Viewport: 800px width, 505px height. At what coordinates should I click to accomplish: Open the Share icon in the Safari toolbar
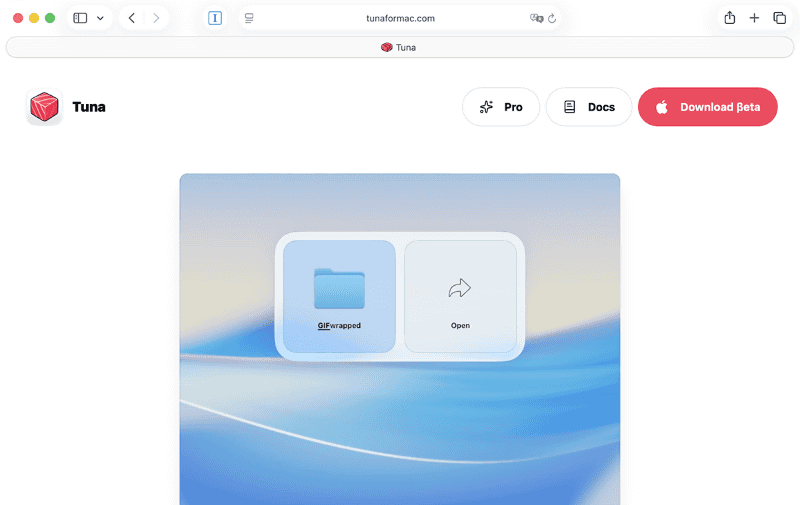(x=730, y=18)
